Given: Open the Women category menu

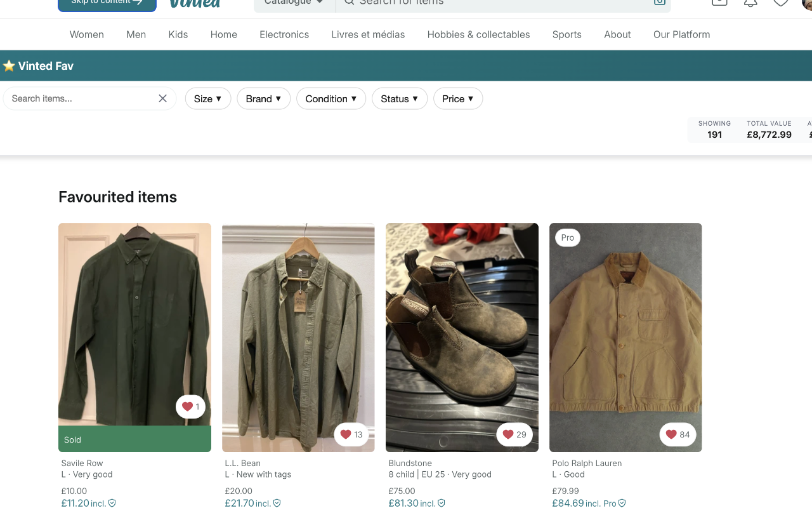Looking at the screenshot, I should click(87, 34).
